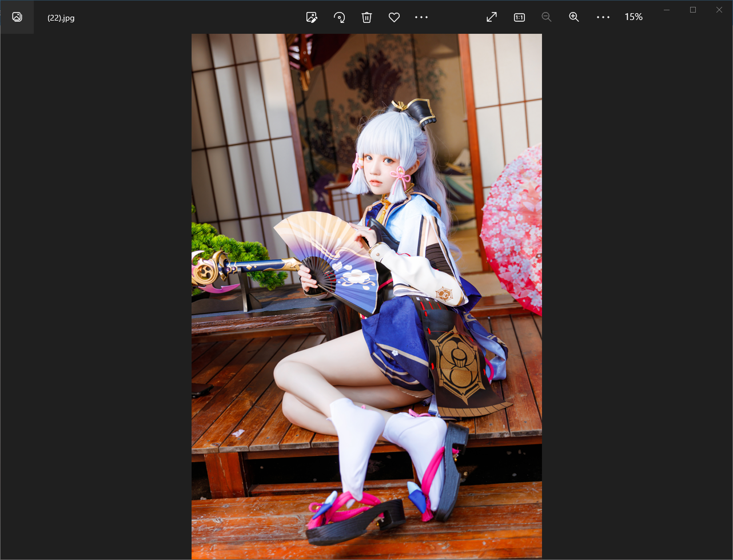733x560 pixels.
Task: Open the See more menu beside heart
Action: pyautogui.click(x=421, y=17)
